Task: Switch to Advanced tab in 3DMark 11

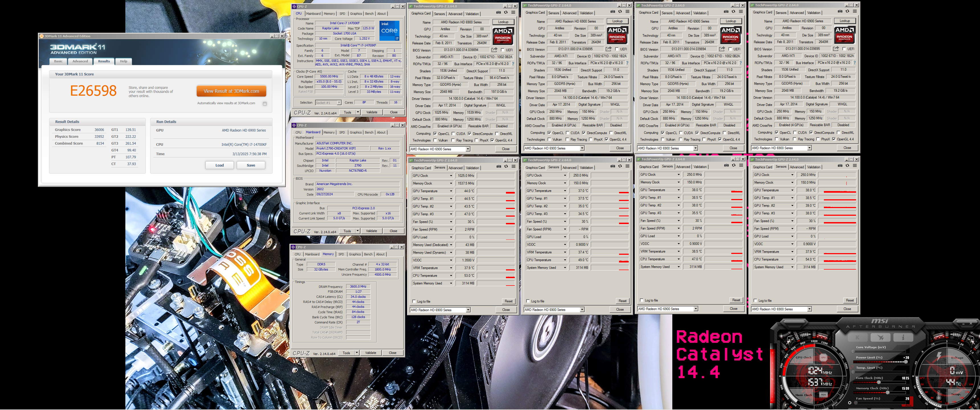Action: pos(80,61)
